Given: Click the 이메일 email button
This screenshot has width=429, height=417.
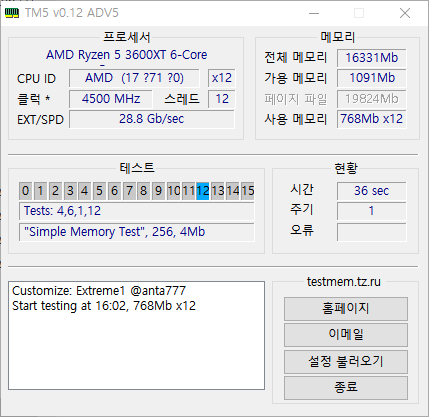Looking at the screenshot, I should [346, 335].
